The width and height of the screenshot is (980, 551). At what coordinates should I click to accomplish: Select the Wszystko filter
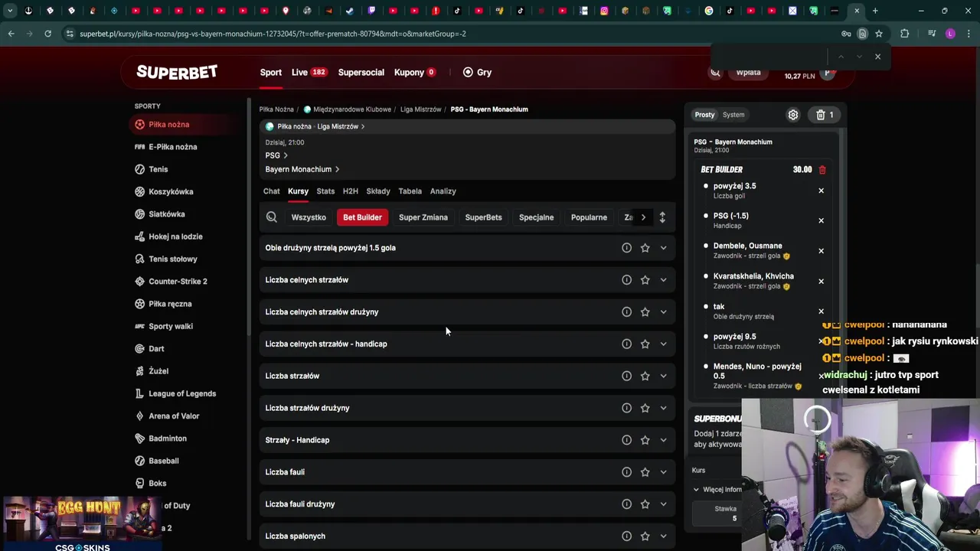click(x=309, y=217)
